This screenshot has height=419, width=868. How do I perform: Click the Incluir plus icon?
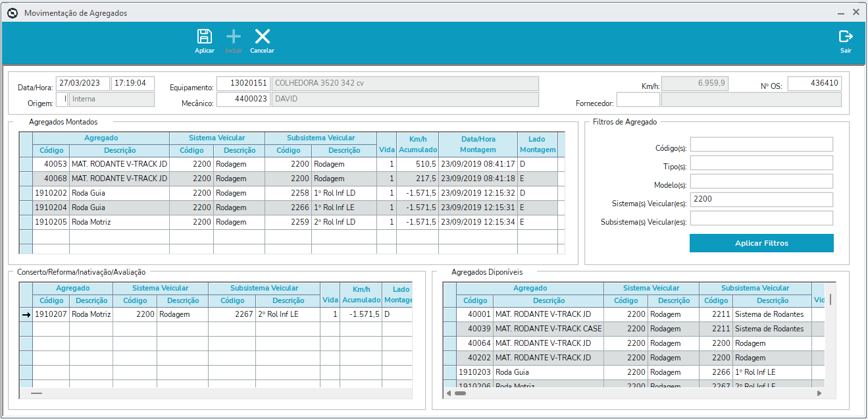tap(234, 37)
